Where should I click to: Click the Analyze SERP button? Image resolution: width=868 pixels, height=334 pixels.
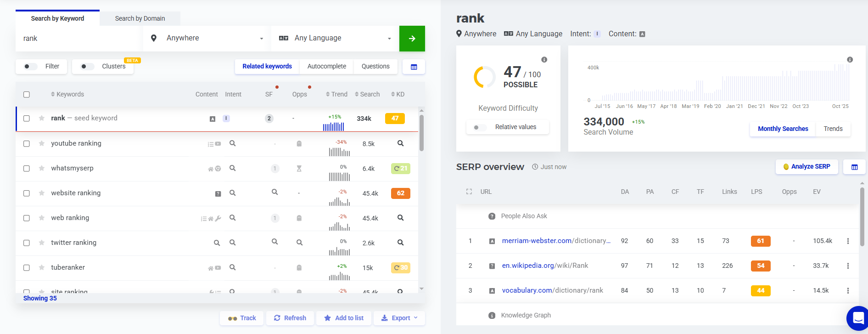[806, 167]
